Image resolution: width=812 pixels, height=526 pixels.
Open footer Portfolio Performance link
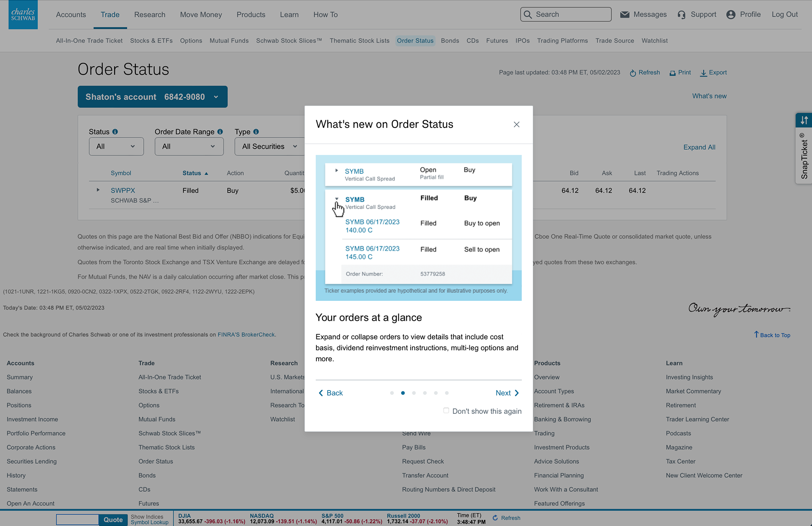[36, 433]
